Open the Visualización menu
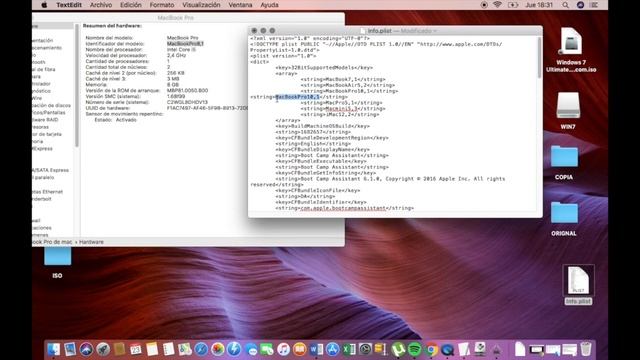 point(201,5)
